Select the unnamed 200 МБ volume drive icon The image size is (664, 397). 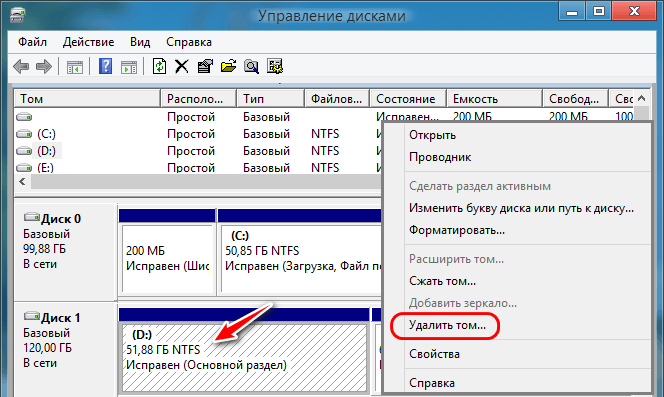pyautogui.click(x=24, y=117)
